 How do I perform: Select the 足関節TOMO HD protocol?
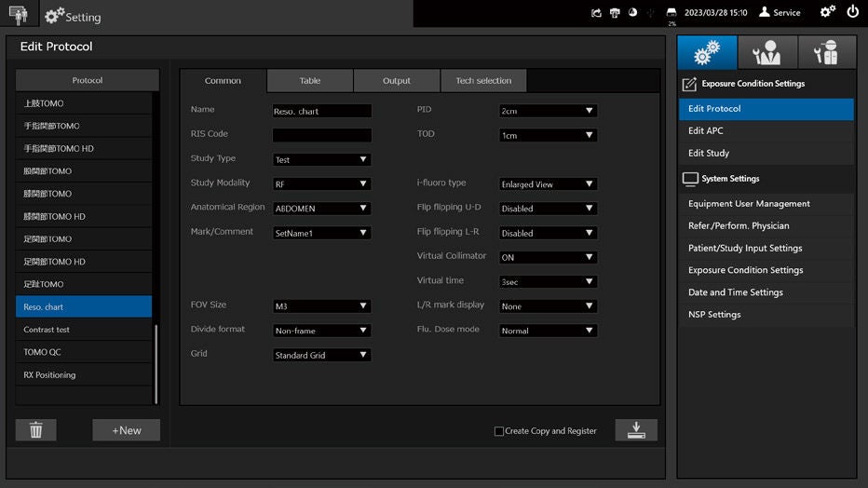84,261
